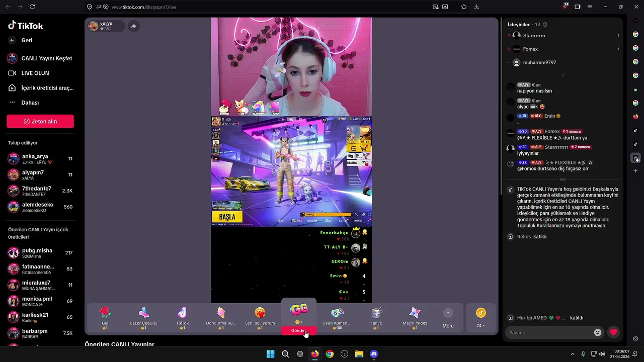Open suggested streamer karliesk21
The image size is (644, 362).
pyautogui.click(x=40, y=317)
